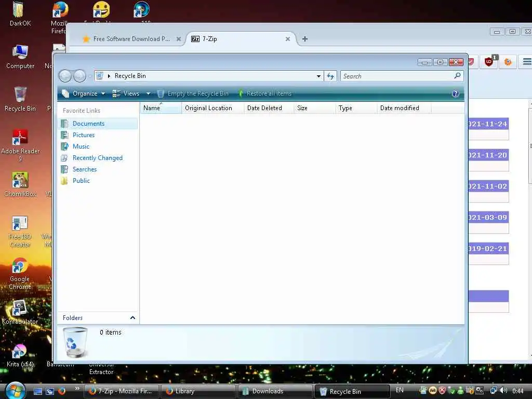Click Switch between windows quick launch icon

50,391
